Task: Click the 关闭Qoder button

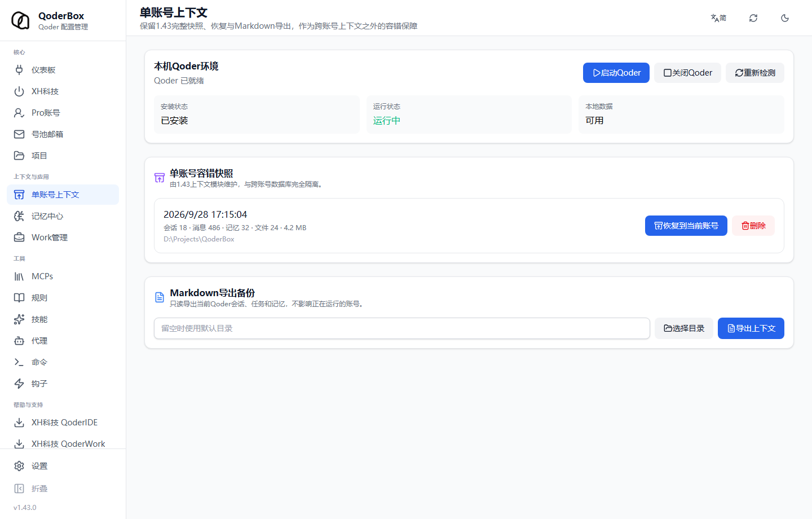Action: coord(688,73)
